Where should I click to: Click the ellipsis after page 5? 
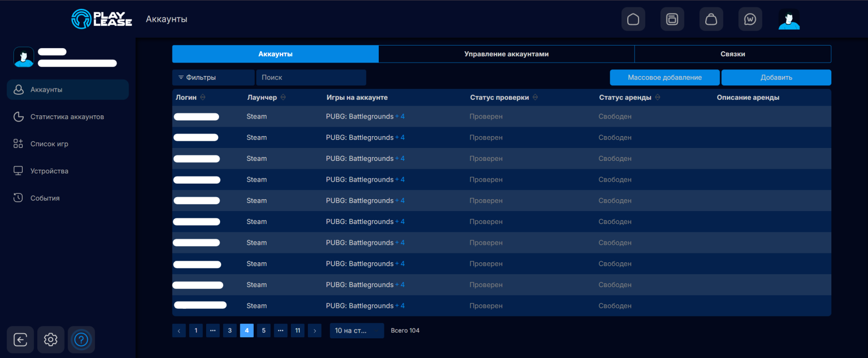click(281, 331)
